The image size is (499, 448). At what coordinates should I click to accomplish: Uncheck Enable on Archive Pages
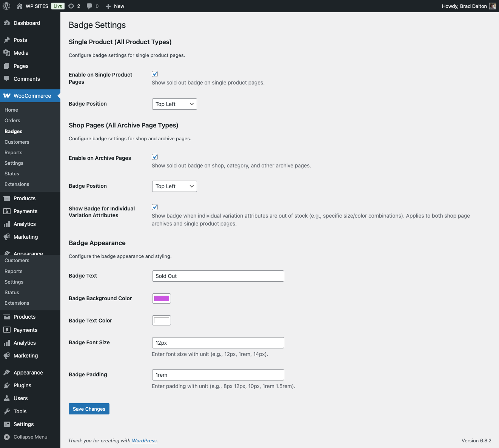coord(155,157)
